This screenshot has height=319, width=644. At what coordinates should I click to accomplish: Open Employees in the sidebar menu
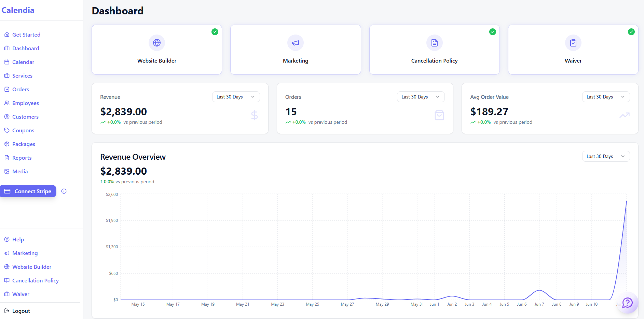26,103
